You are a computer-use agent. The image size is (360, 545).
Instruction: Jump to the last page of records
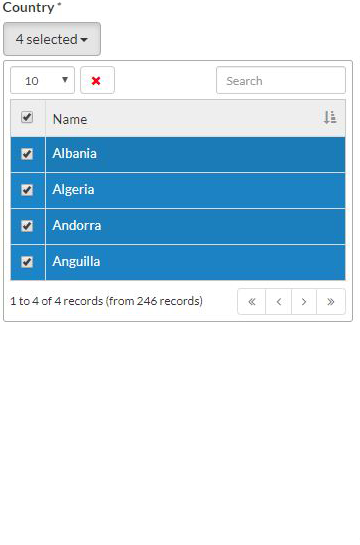click(x=331, y=301)
